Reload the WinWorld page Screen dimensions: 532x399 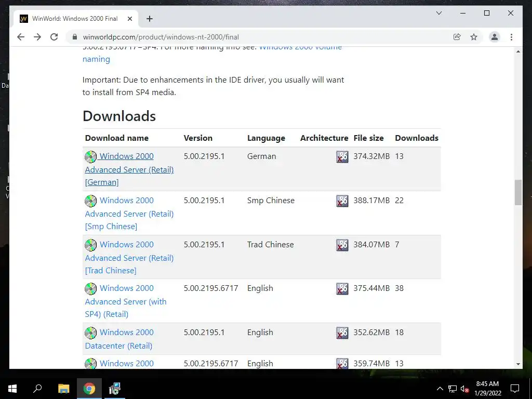(54, 37)
